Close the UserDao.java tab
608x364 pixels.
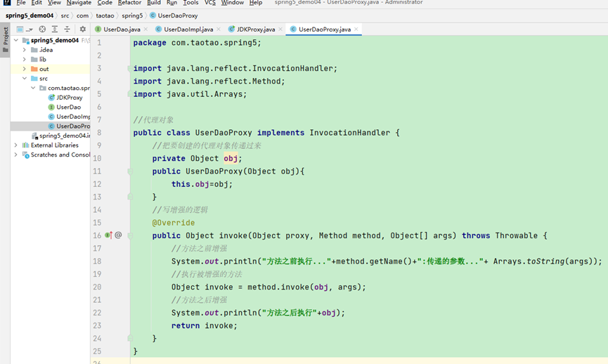point(145,29)
